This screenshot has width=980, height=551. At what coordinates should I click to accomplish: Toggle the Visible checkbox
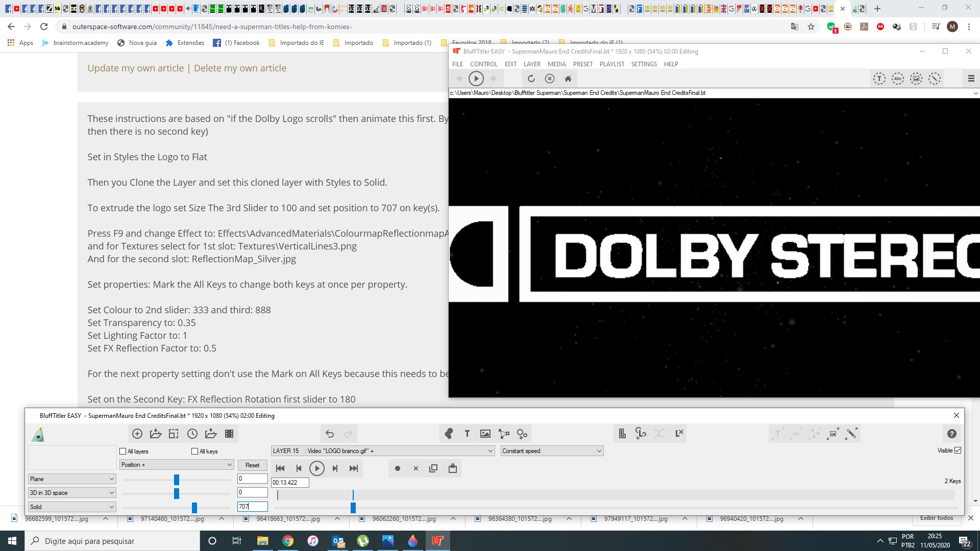pyautogui.click(x=958, y=450)
